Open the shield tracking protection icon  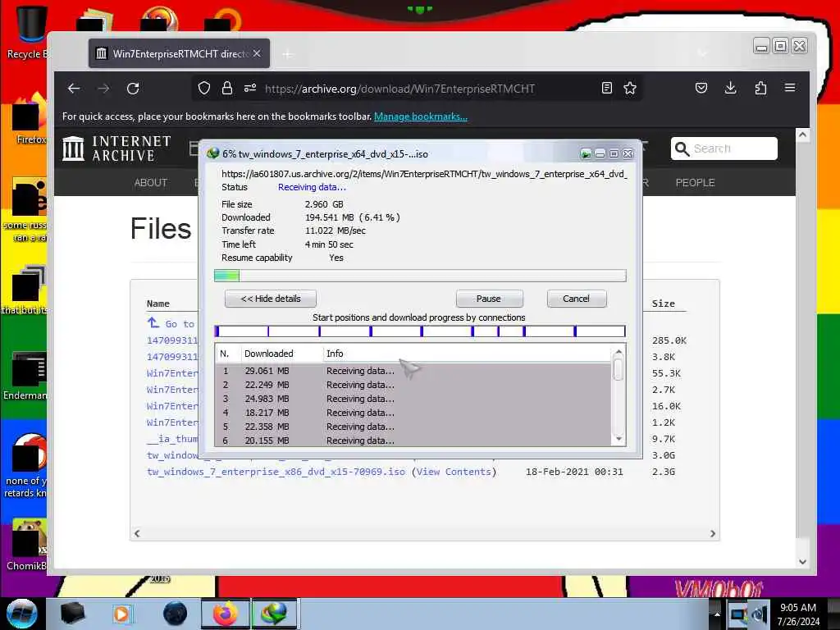(204, 89)
